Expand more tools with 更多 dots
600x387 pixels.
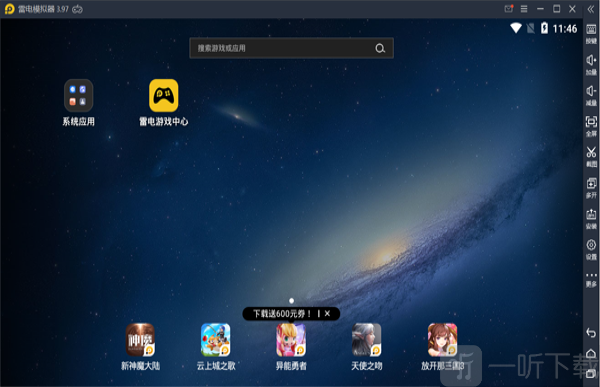click(x=591, y=279)
